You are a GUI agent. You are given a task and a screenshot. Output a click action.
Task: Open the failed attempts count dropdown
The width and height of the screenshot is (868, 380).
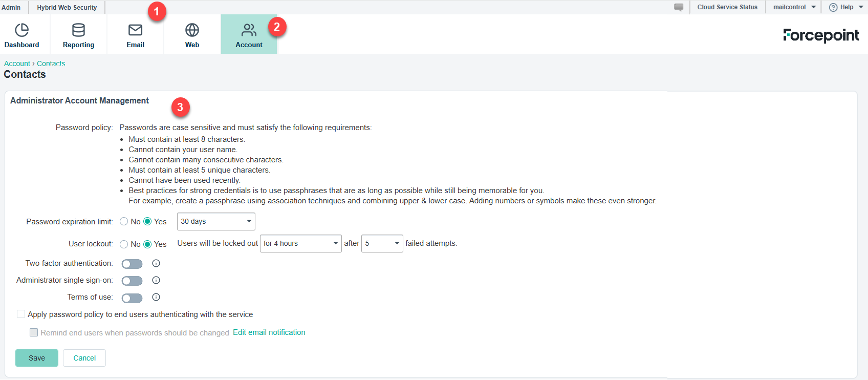[382, 244]
